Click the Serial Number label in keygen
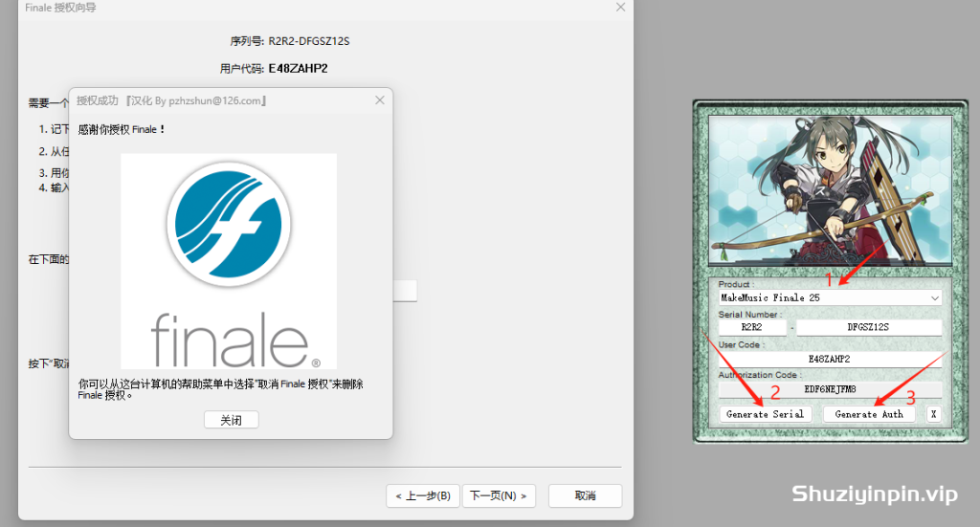Screen dimensions: 980x527 749,314
